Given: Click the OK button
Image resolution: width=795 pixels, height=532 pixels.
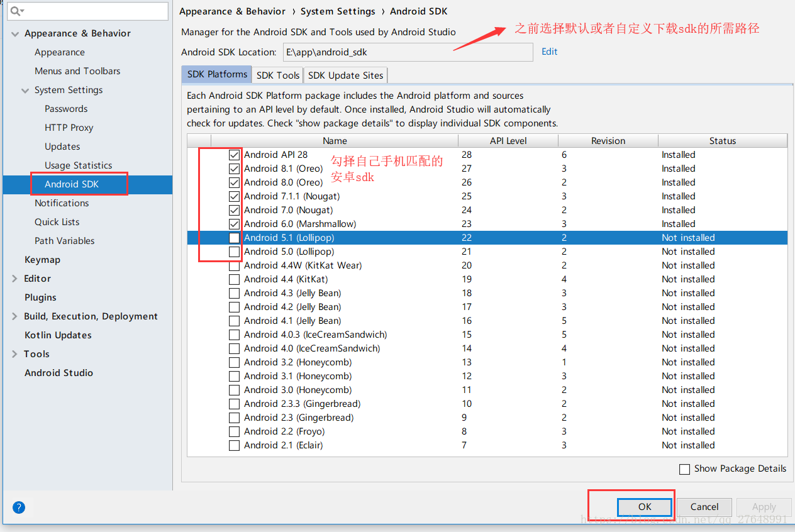Looking at the screenshot, I should click(645, 507).
